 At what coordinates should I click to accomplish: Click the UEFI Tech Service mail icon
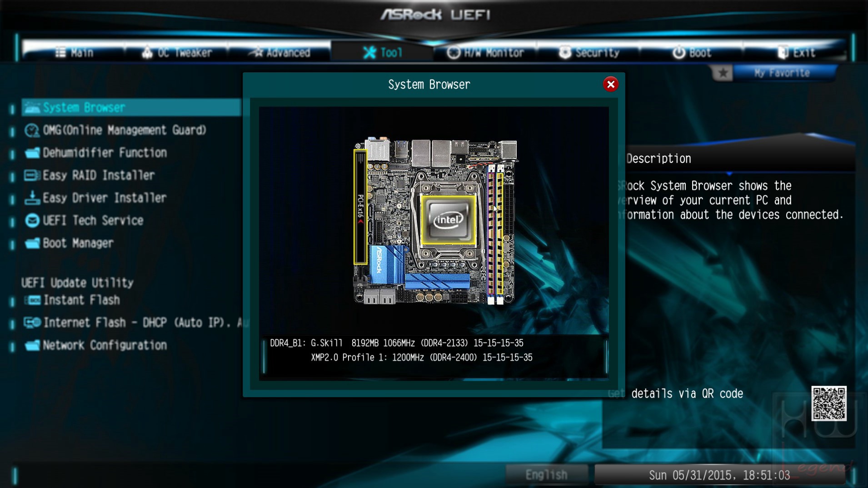click(x=32, y=220)
